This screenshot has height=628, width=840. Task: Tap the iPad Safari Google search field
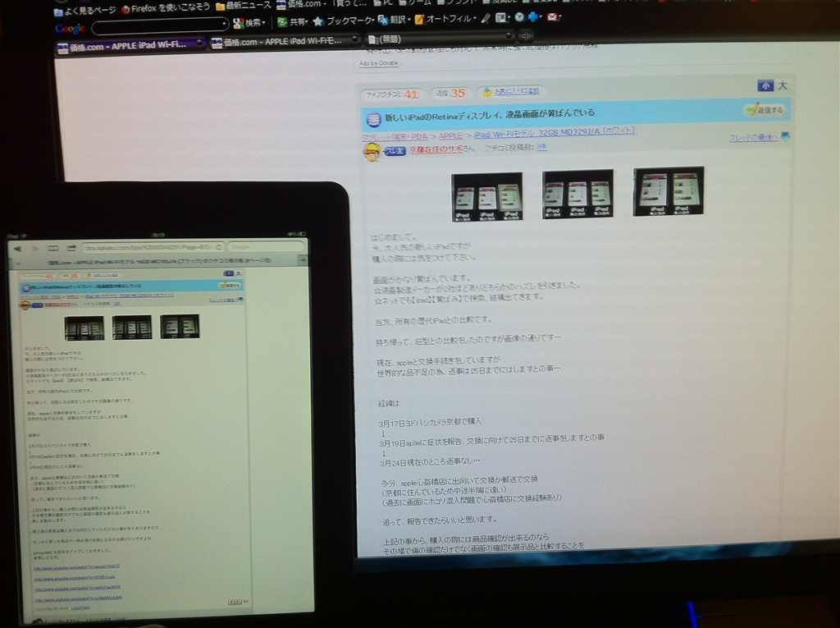point(267,247)
